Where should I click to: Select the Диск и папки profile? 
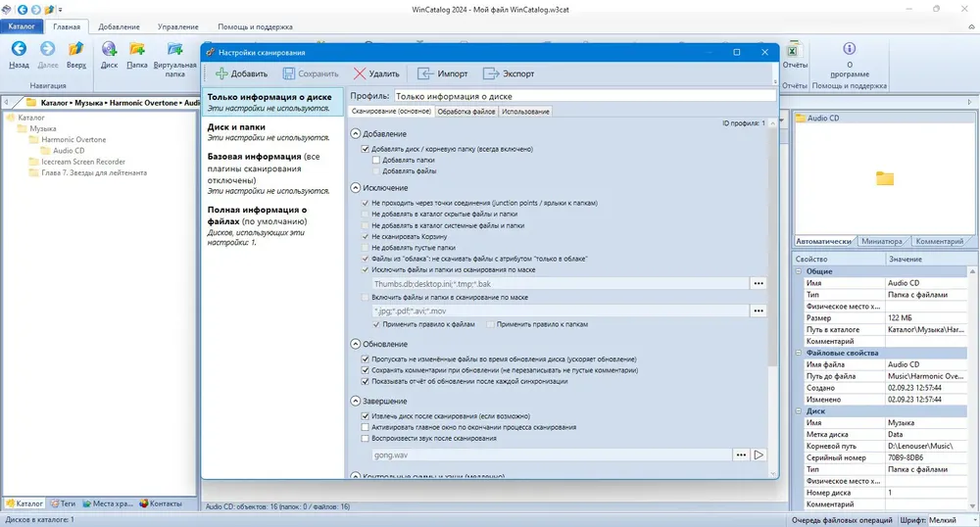click(x=272, y=131)
